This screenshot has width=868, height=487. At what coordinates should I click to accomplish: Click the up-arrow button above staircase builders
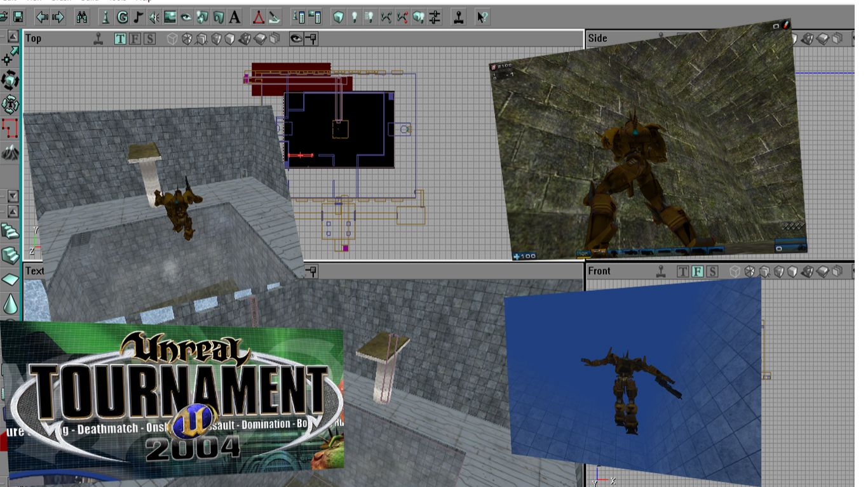[x=13, y=211]
